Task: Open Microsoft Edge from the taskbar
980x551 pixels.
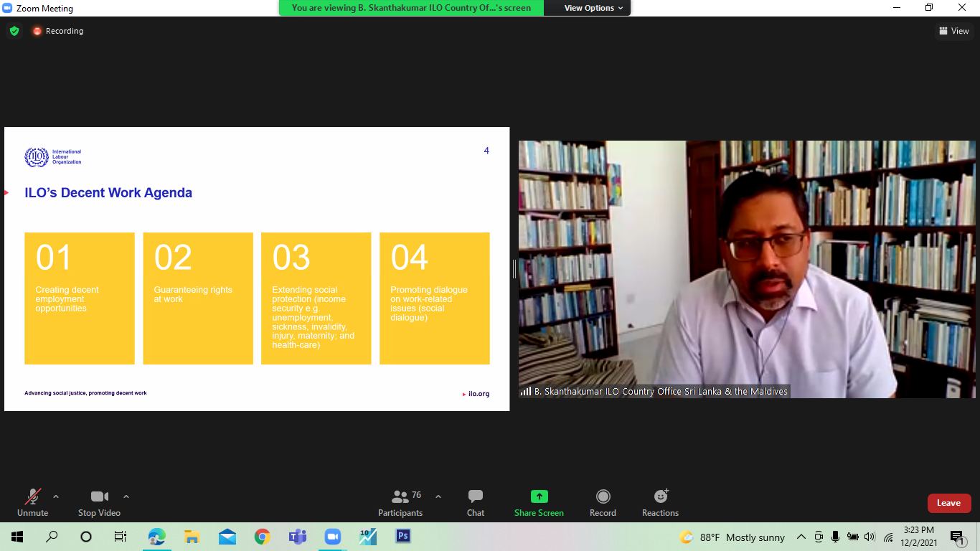Action: tap(156, 537)
